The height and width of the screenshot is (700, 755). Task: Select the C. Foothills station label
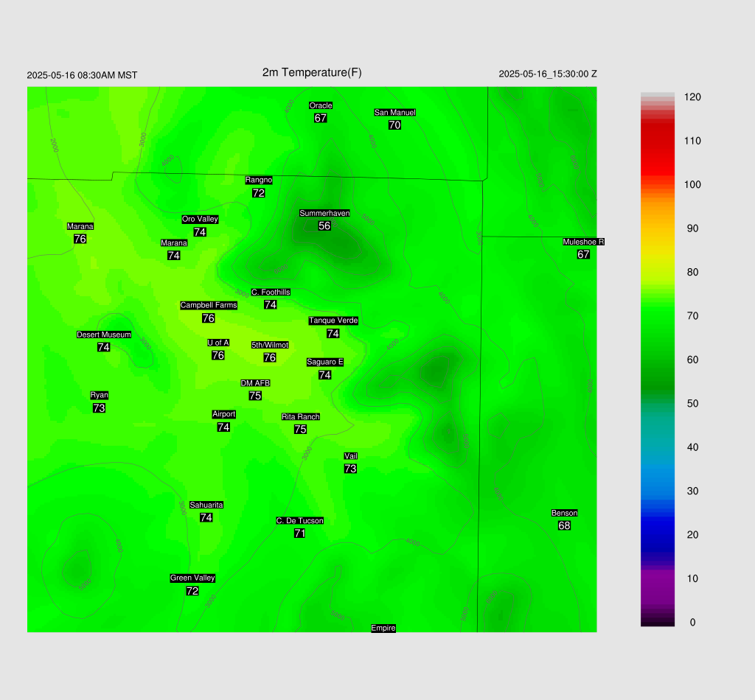tap(271, 293)
